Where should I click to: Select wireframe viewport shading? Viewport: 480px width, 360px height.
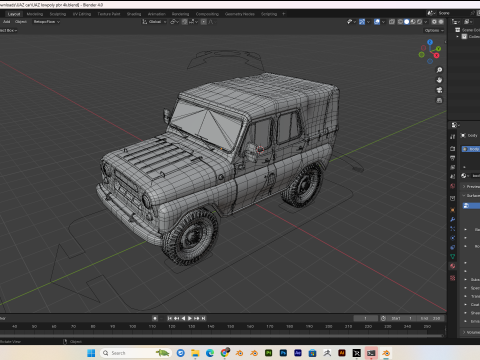pyautogui.click(x=400, y=22)
